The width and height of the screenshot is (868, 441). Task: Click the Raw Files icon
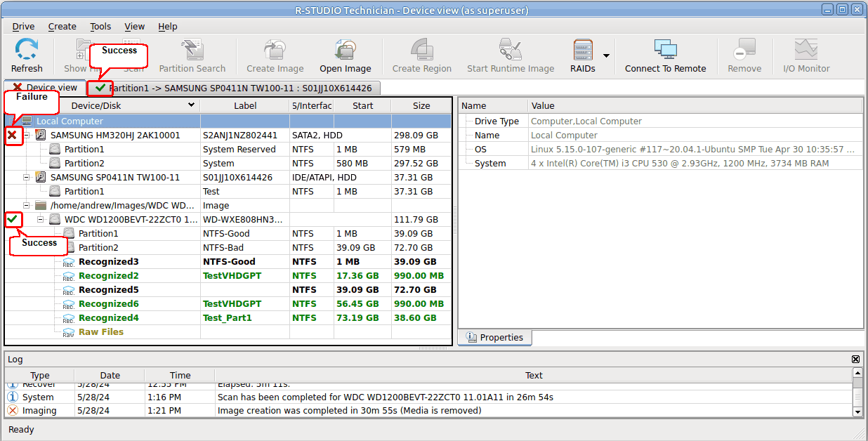point(69,332)
